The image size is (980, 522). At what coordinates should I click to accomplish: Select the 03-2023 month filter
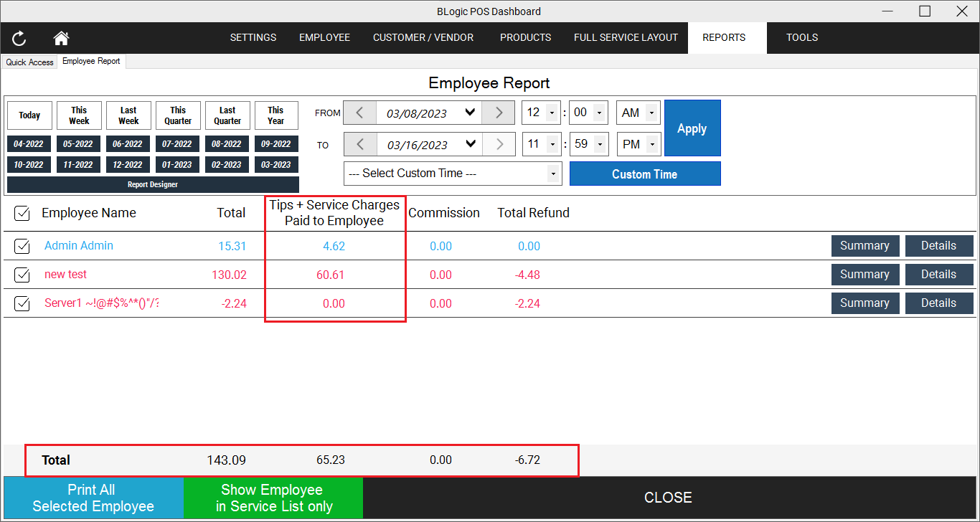coord(276,164)
